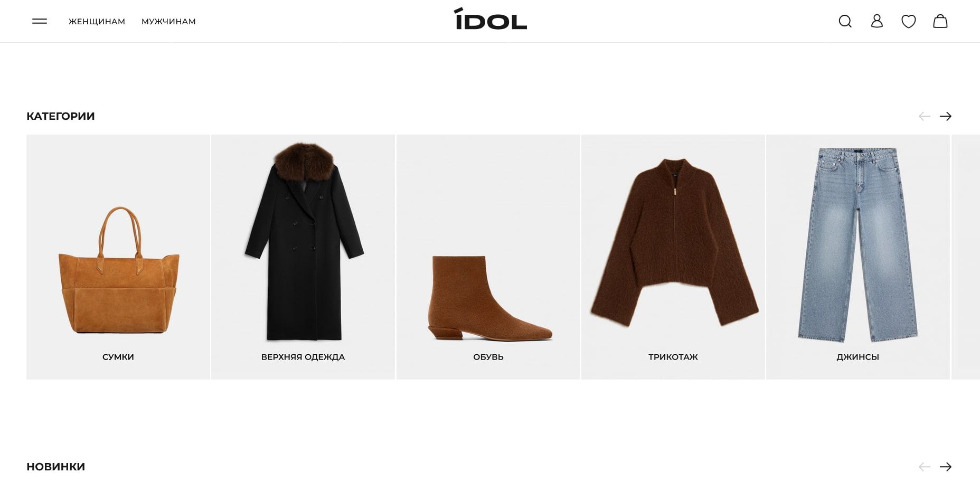
Task: Click the next arrow in Новинки section
Action: click(946, 467)
